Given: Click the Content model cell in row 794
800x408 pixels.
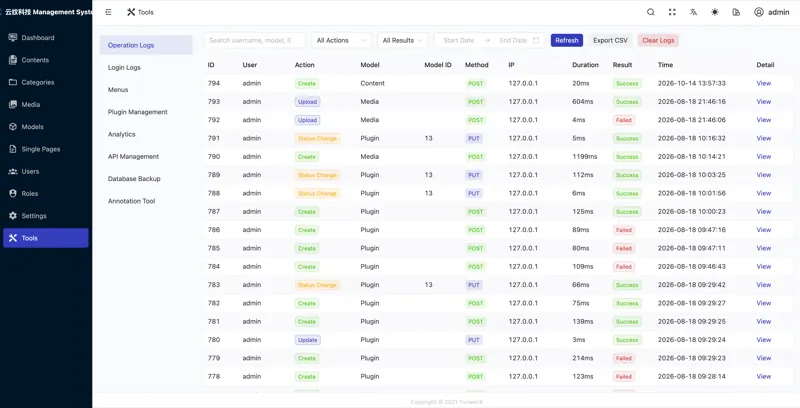Looking at the screenshot, I should pyautogui.click(x=372, y=83).
